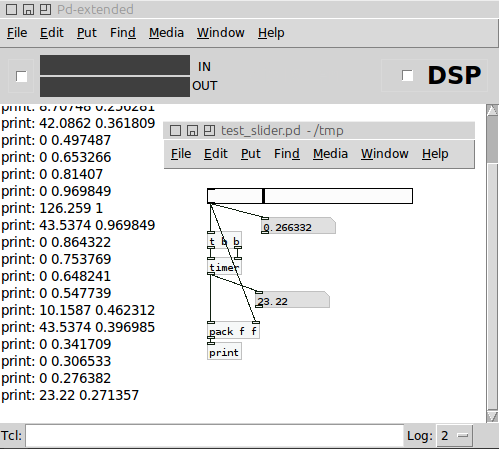Open Put menu of test_slider.pd window
499x449 pixels.
click(x=251, y=154)
